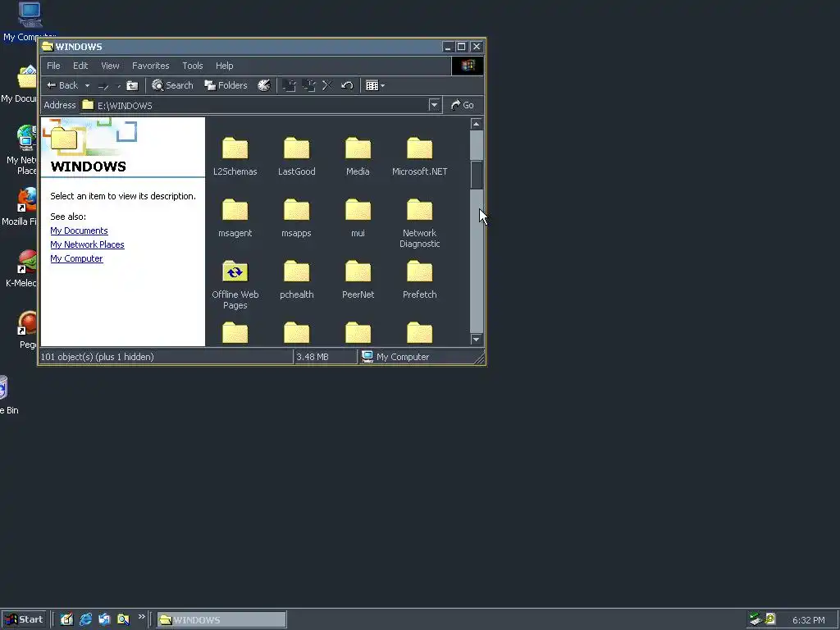Screen dimensions: 840x630
Task: Click the Forward arrow icon
Action: click(x=103, y=85)
